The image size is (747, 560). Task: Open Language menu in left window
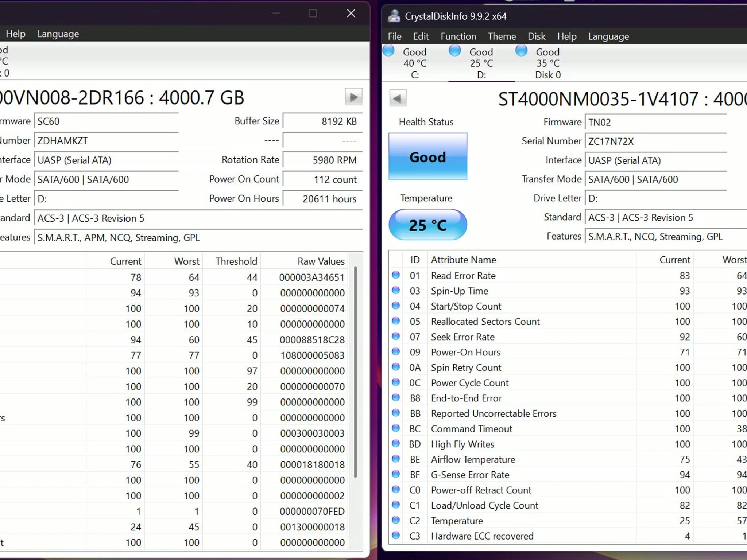(58, 34)
